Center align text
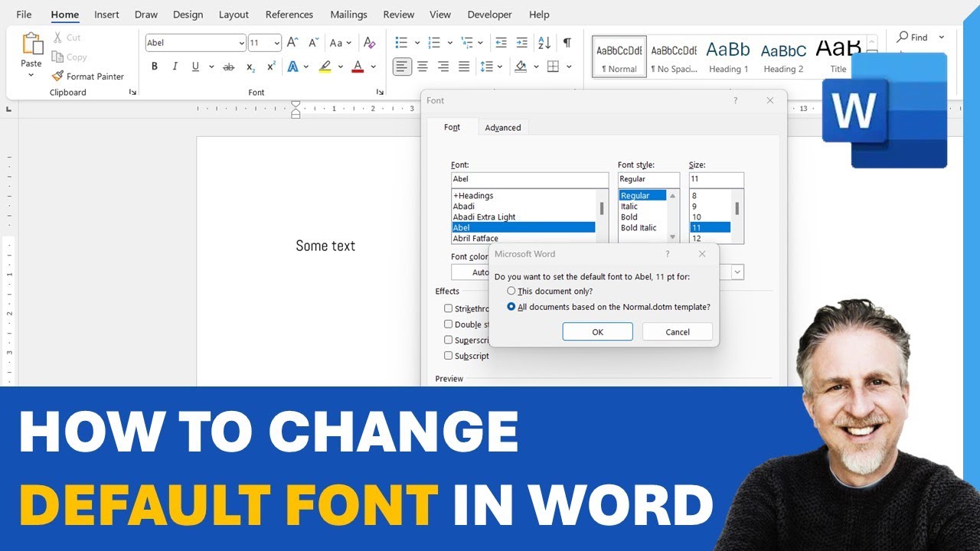The image size is (980, 551). pyautogui.click(x=423, y=67)
